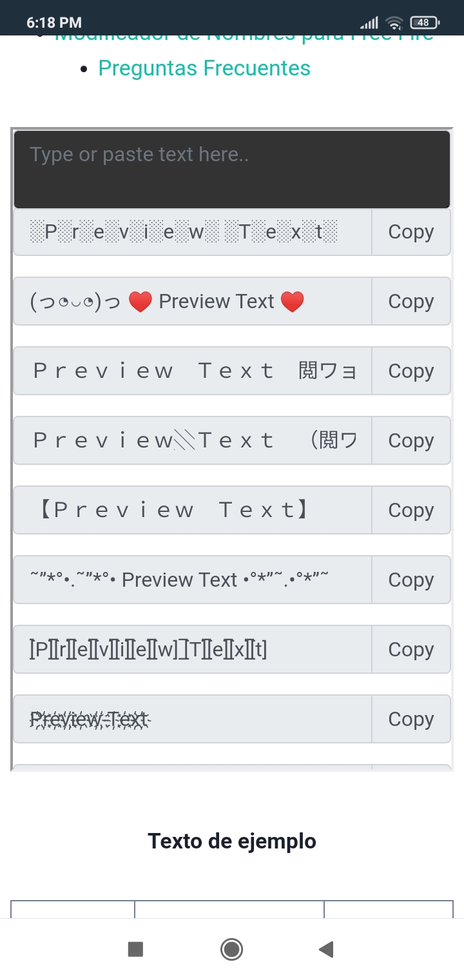Copy the dotted-shade Preview Text style

click(411, 232)
